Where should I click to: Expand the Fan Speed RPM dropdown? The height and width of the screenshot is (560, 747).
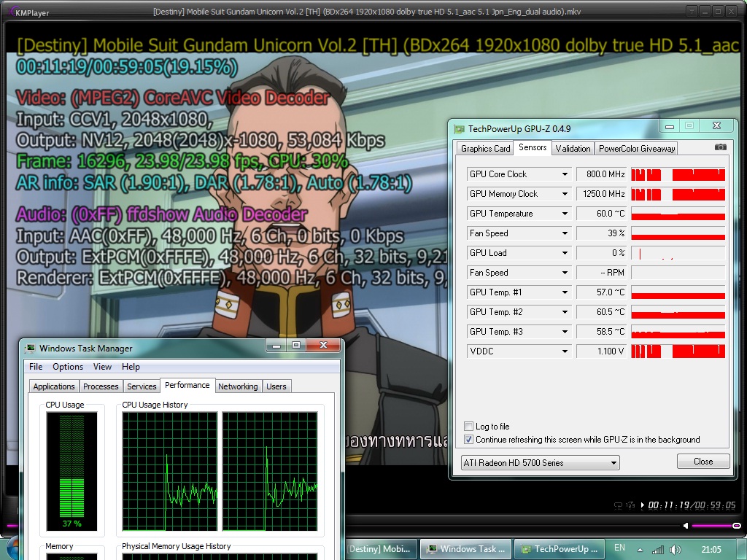(x=565, y=273)
